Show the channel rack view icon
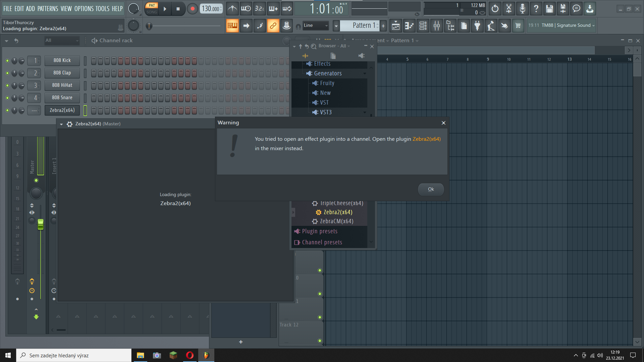The image size is (644, 362). tap(423, 25)
